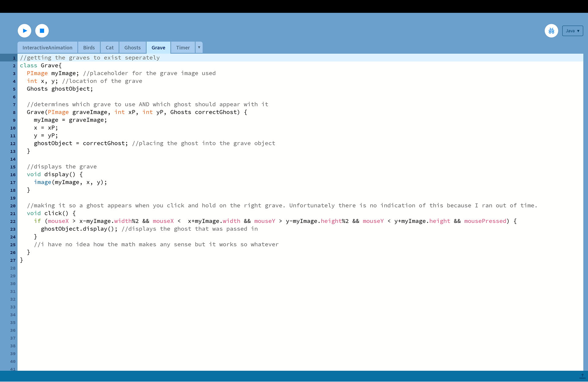Run the sketch with the Play button
This screenshot has width=588, height=382.
click(x=24, y=31)
